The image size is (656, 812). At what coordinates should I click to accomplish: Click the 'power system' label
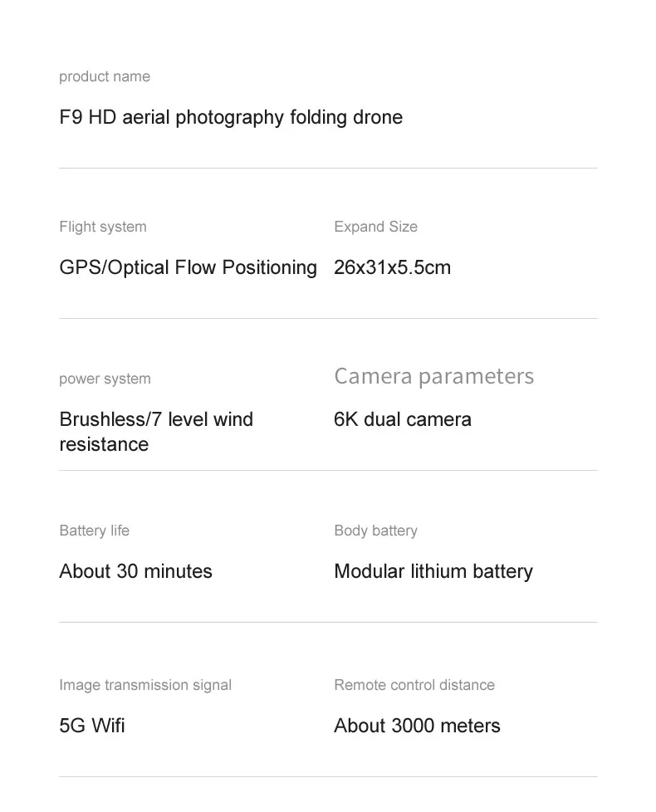[105, 379]
